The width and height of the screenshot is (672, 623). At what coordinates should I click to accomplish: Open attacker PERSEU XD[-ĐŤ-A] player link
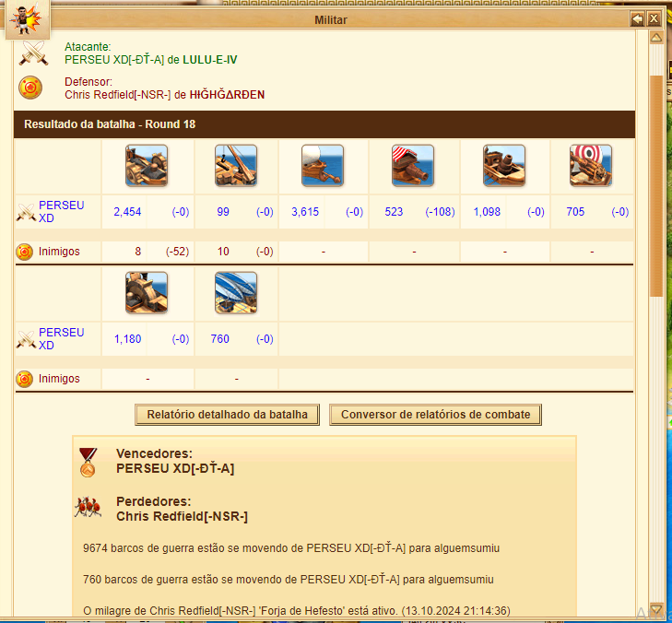point(114,60)
